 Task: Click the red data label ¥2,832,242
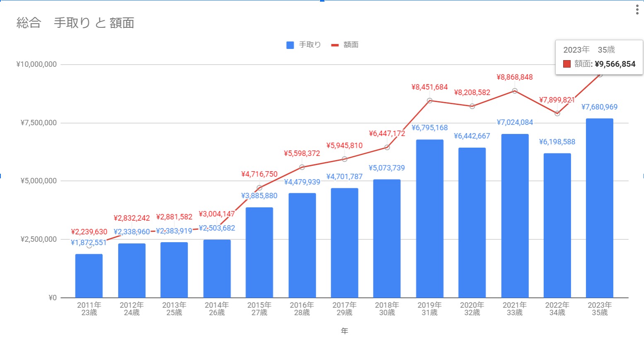[132, 218]
